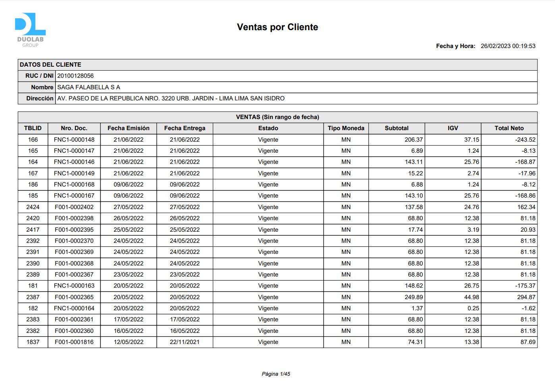555x392 pixels.
Task: Select 'VENTAS (Sin rango de fecha)' heading
Action: click(277, 117)
